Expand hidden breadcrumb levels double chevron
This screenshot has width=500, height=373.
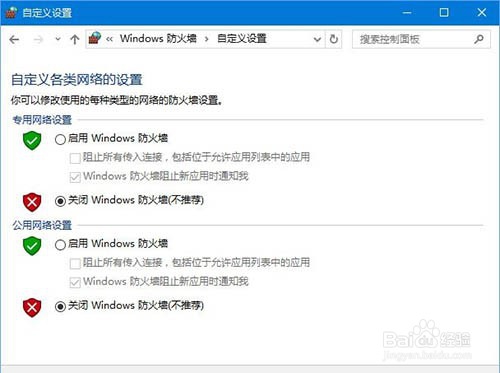[x=109, y=39]
